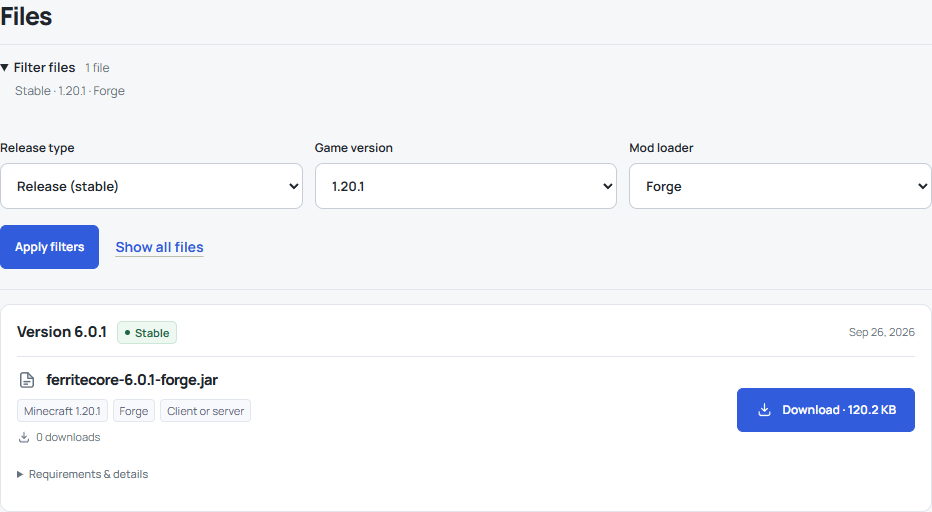
Task: Click the Forge tag under the file name
Action: click(134, 411)
